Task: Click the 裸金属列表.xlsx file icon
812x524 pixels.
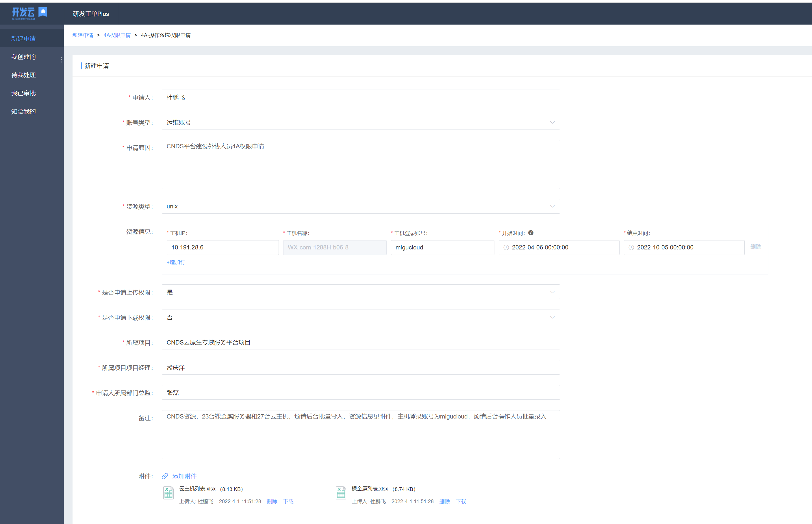Action: click(341, 493)
